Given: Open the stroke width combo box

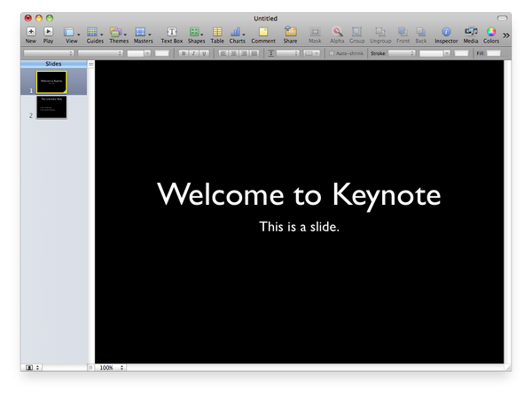Looking at the screenshot, I should (435, 53).
